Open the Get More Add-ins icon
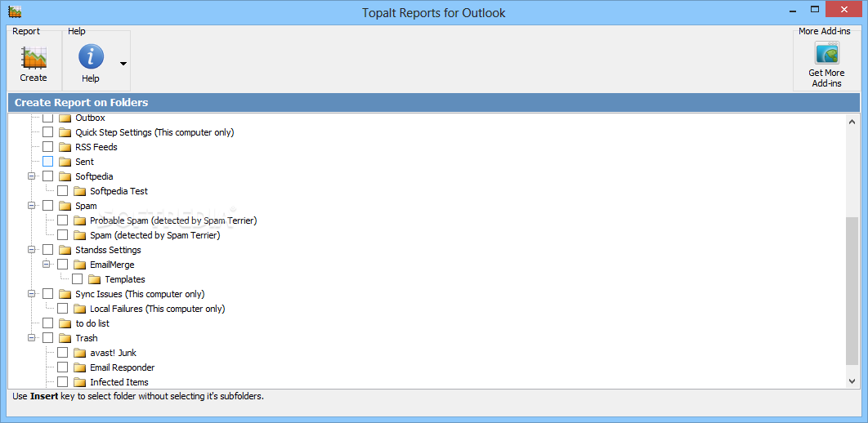868x423 pixels. [826, 54]
